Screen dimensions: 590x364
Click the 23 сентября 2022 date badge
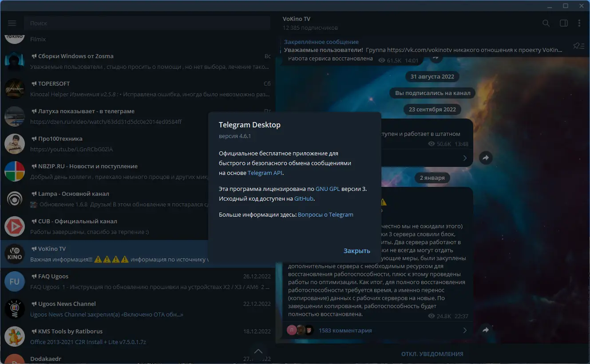pos(432,109)
